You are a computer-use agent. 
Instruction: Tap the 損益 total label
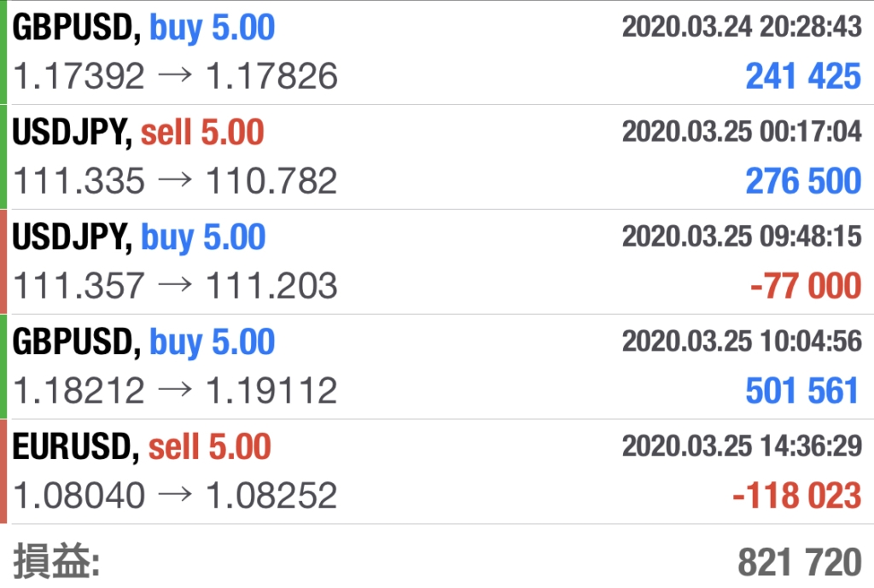tap(56, 562)
